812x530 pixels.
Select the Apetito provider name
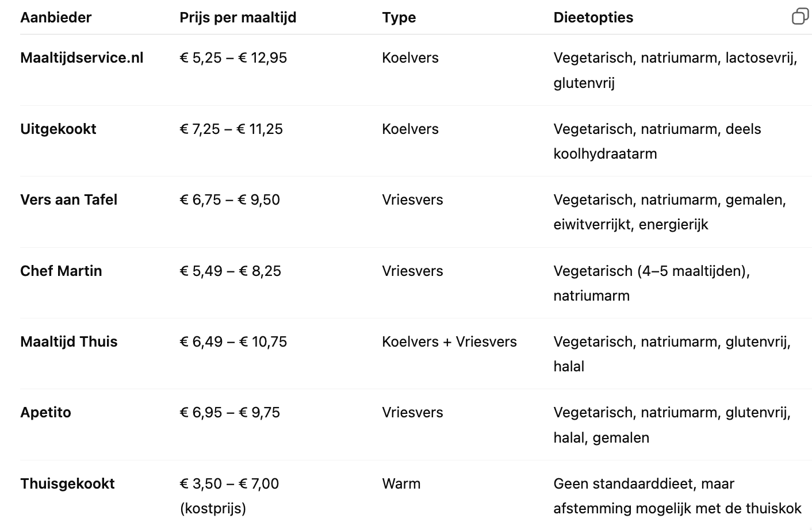(x=45, y=412)
